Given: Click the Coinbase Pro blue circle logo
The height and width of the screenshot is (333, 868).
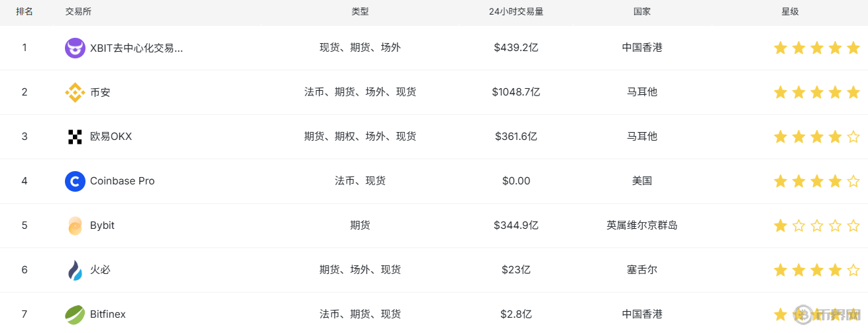Looking at the screenshot, I should [x=75, y=181].
